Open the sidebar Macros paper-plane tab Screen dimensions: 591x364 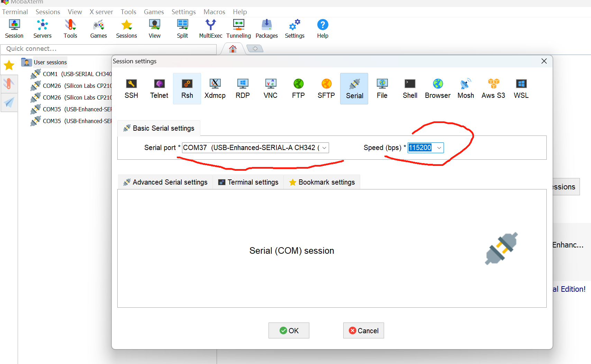coord(9,102)
